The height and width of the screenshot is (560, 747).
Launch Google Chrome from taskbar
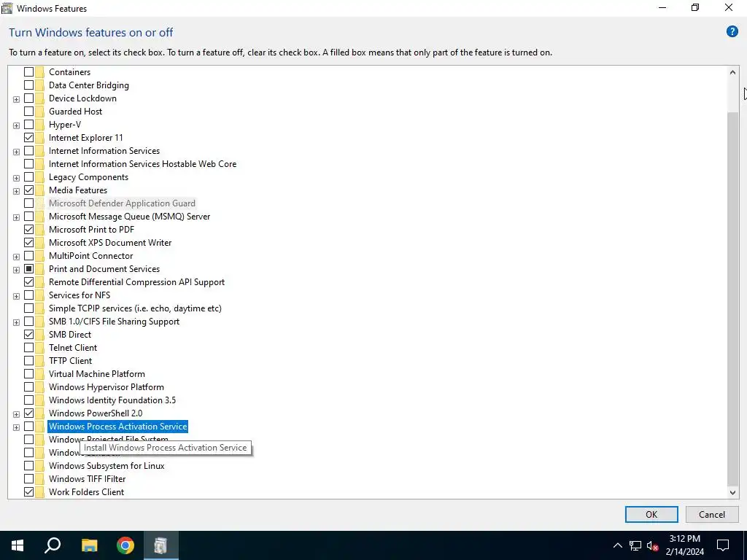point(125,545)
